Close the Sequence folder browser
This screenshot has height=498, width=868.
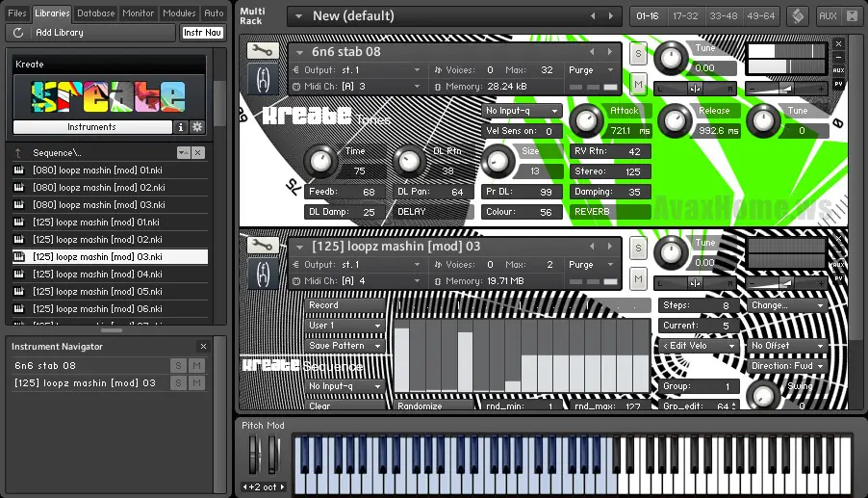(x=197, y=152)
